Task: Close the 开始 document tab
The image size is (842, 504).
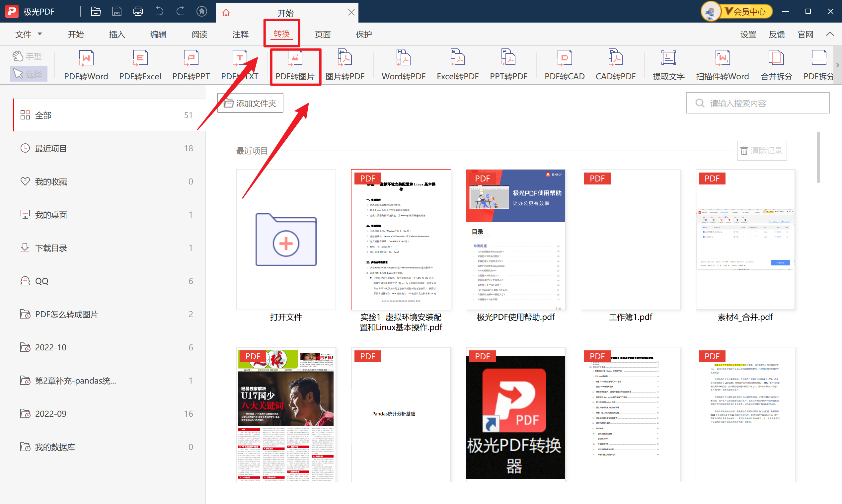Action: point(351,13)
